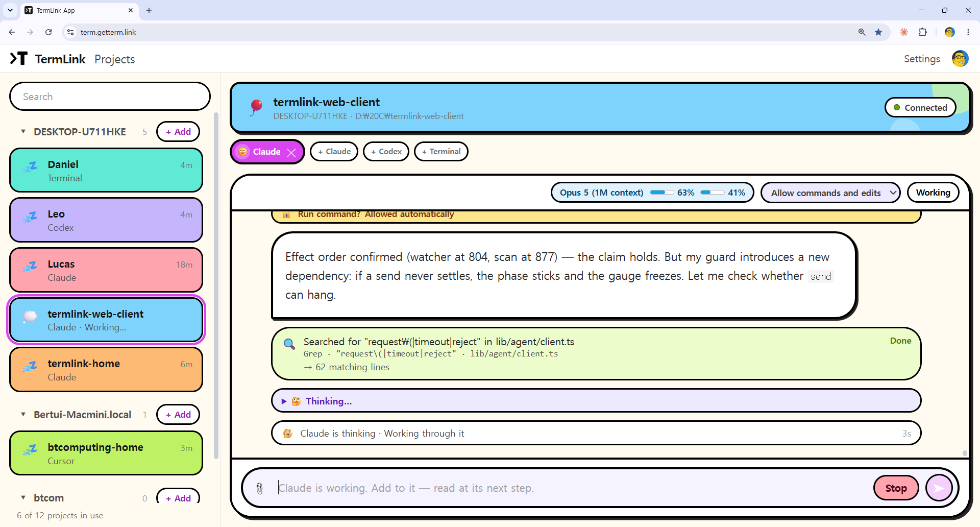Screen dimensions: 980x527
Task: Close the active Claude session tab
Action: [291, 152]
